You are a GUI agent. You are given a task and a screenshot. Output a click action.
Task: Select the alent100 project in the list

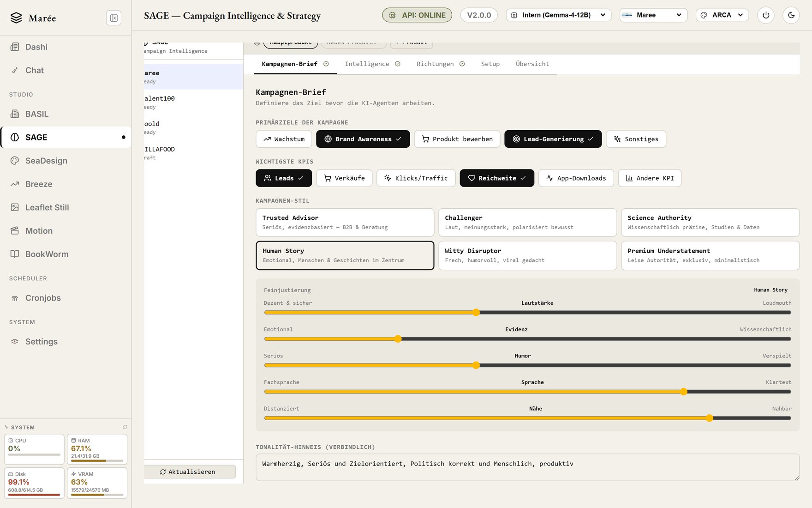pos(193,102)
